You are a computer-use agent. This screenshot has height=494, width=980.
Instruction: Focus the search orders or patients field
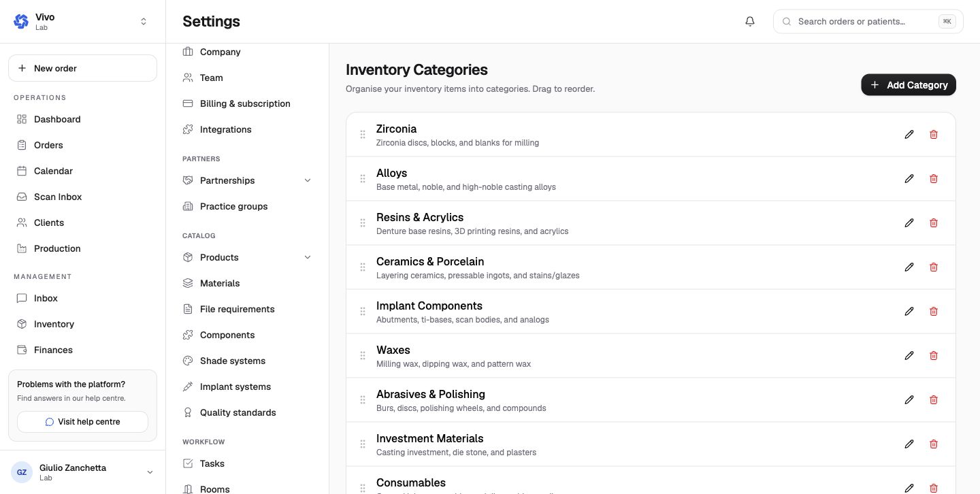point(868,21)
